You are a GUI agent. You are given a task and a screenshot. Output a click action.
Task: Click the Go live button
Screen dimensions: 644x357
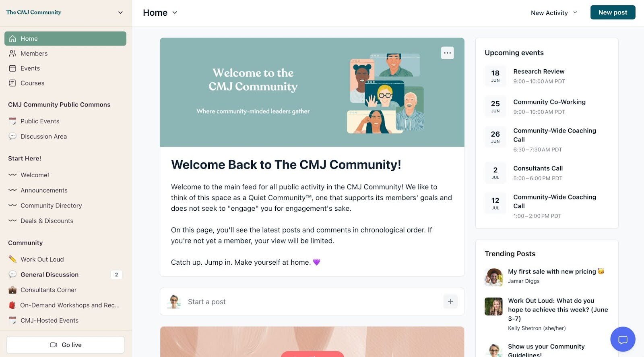click(x=65, y=345)
